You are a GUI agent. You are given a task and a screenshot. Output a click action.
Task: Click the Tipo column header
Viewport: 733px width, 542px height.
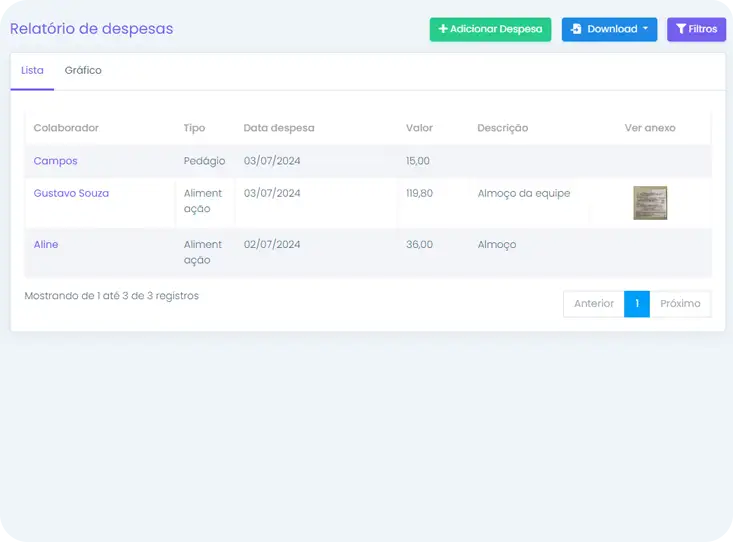[x=194, y=128]
